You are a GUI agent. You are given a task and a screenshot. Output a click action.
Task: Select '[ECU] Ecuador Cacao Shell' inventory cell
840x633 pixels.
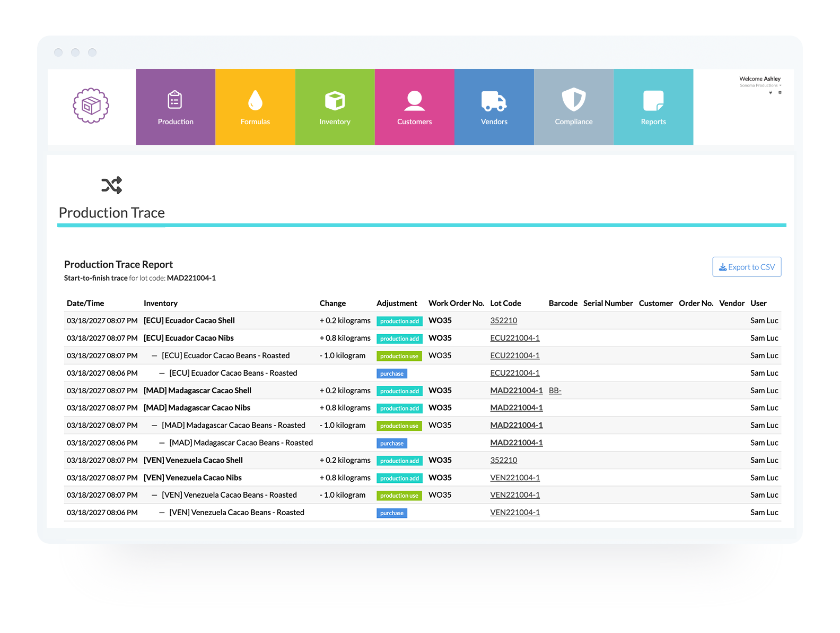coord(189,320)
